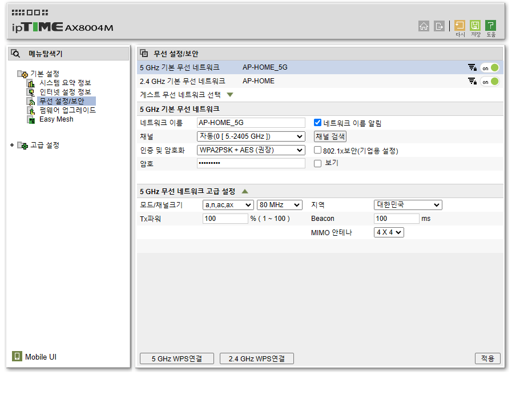Expand the 게스트 무선 네트워크 선택 triangle

click(x=230, y=95)
